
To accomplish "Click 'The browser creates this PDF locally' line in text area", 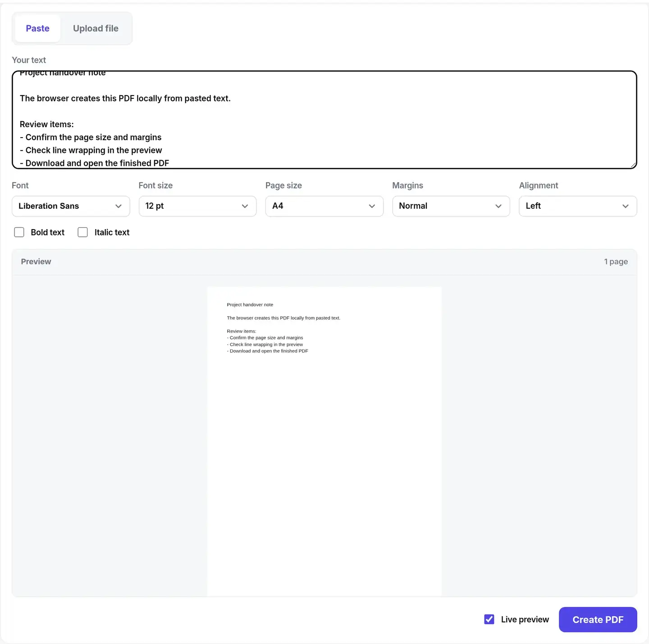I will (x=125, y=98).
